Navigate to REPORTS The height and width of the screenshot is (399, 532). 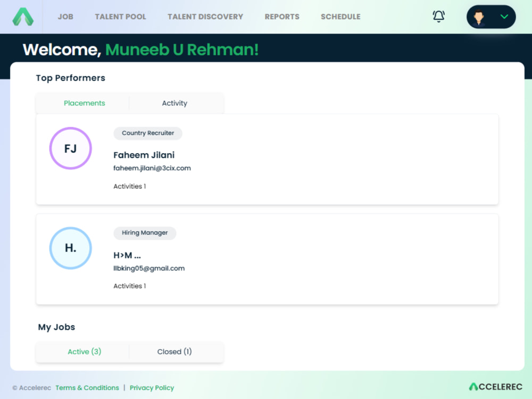282,16
